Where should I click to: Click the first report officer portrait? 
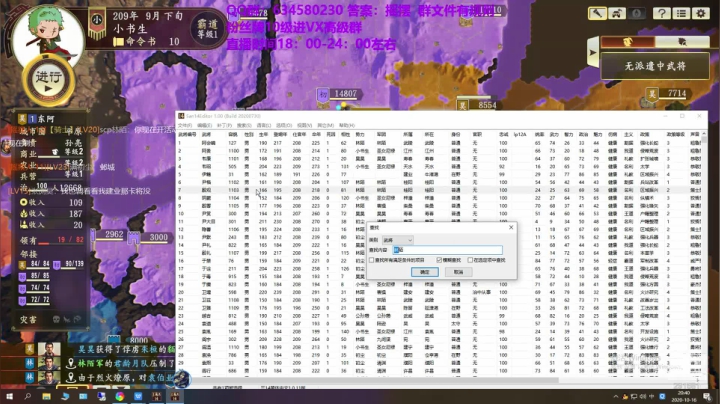pyautogui.click(x=49, y=349)
